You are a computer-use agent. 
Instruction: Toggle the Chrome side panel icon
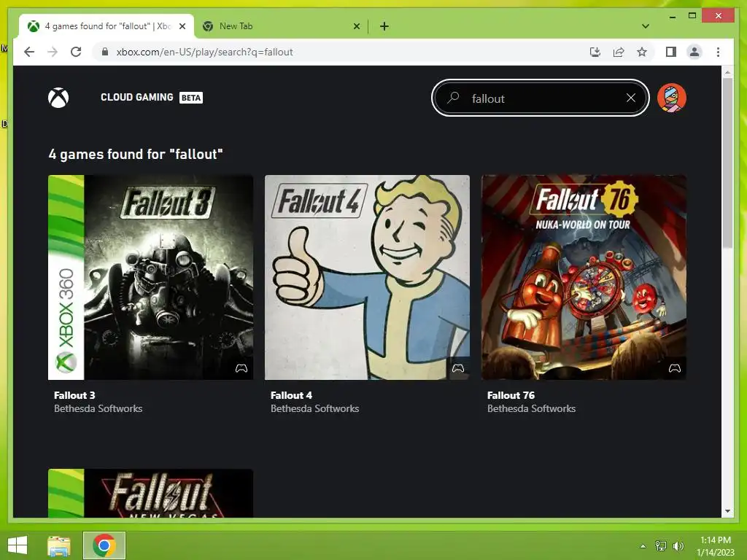pos(671,52)
